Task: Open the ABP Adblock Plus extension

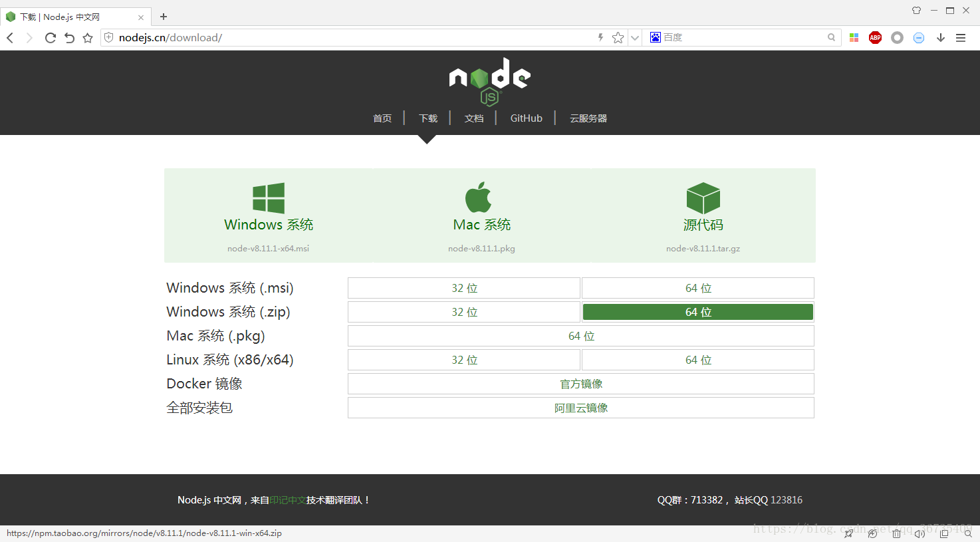Action: pyautogui.click(x=876, y=38)
